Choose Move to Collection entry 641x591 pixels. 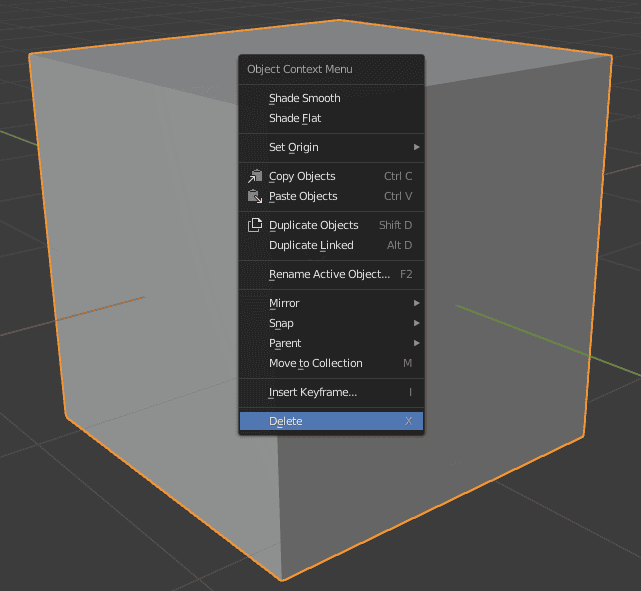331,363
